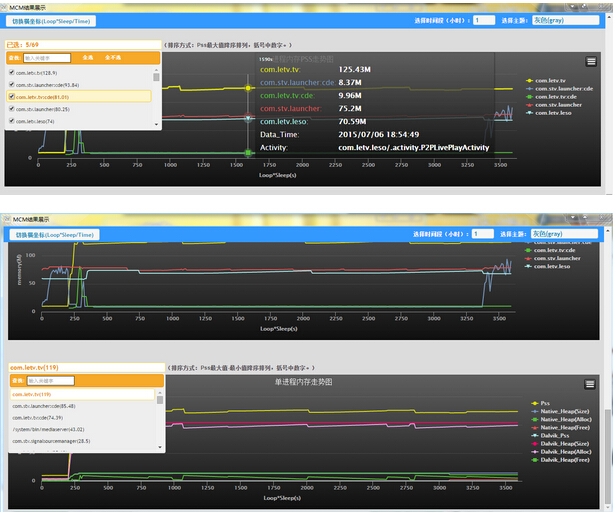Image resolution: width=615 pixels, height=514 pixels.
Task: Open the gray theme selection dropdown
Action: point(565,20)
